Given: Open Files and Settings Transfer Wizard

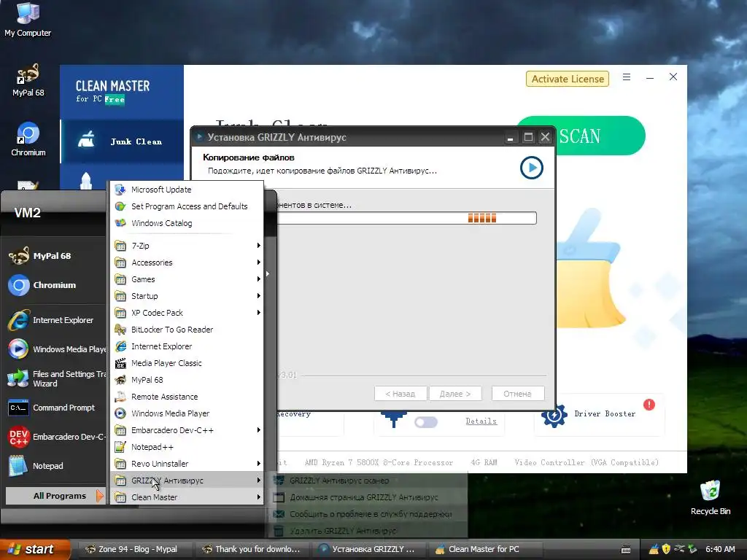Looking at the screenshot, I should coord(55,378).
